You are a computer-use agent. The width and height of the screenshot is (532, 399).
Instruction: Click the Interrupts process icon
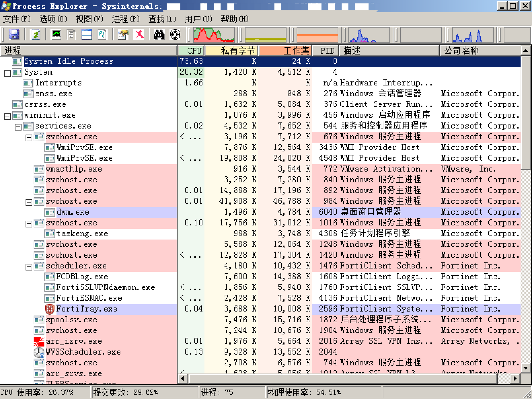(x=28, y=83)
